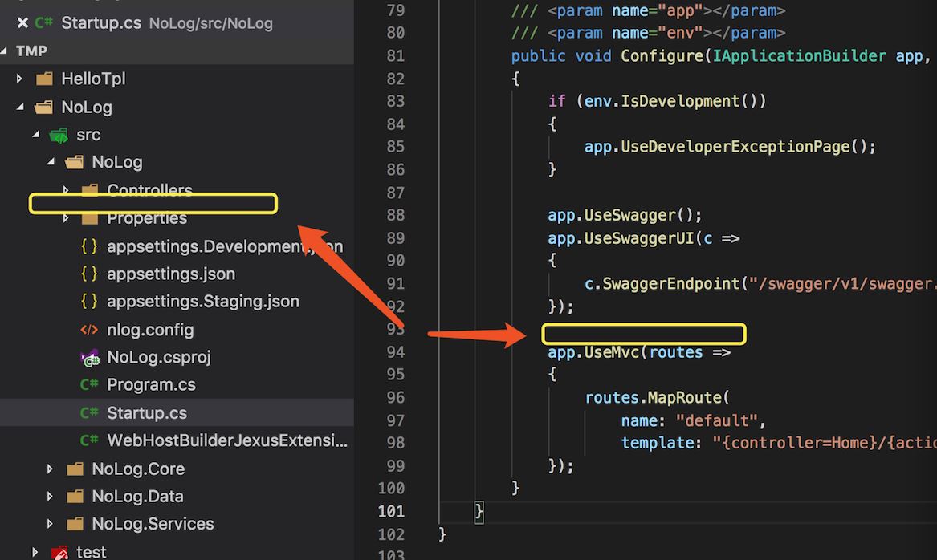Collapse the top-level NoLog folder

click(20, 108)
